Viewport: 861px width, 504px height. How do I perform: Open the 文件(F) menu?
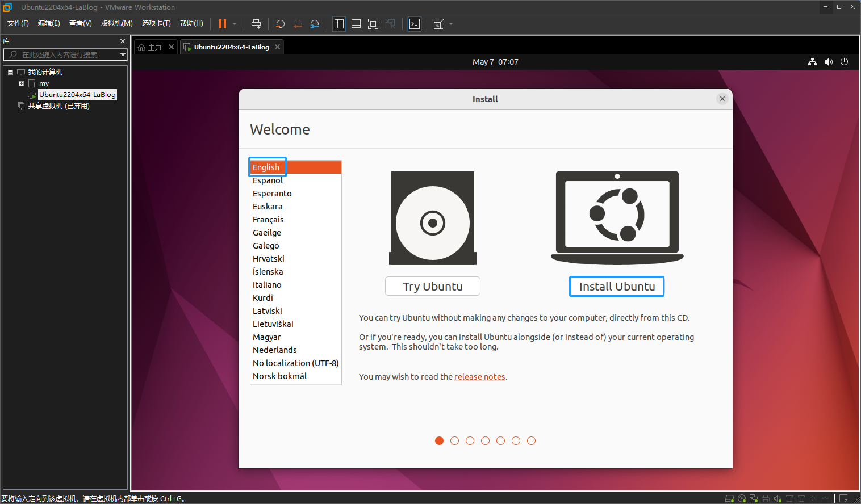pos(18,23)
